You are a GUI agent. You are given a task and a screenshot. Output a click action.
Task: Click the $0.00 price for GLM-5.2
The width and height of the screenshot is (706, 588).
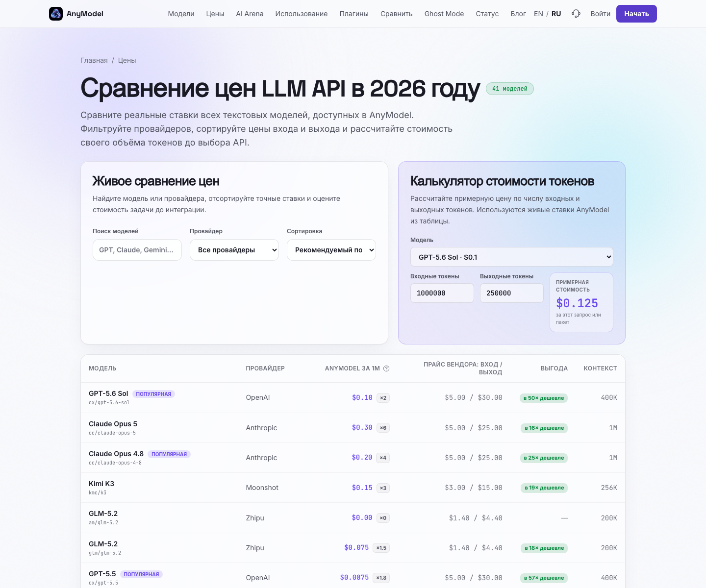pyautogui.click(x=362, y=517)
